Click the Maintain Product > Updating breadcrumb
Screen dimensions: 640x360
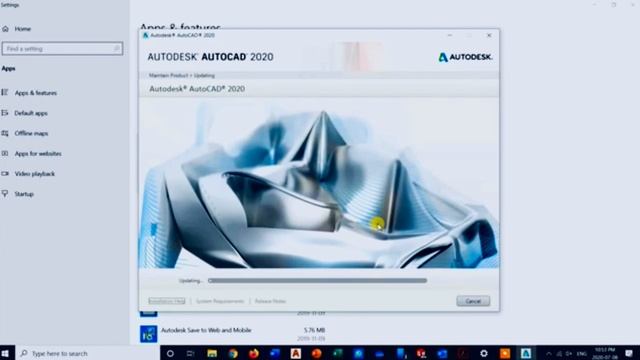[x=182, y=76]
